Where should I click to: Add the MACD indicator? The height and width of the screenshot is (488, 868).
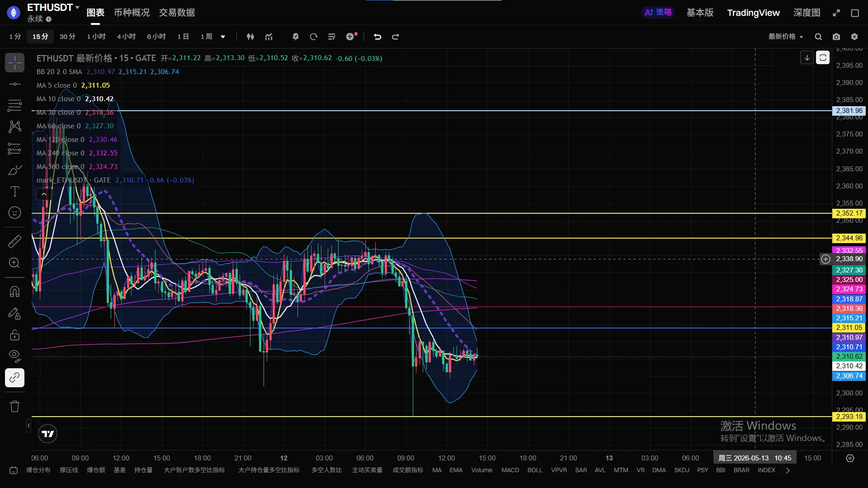pos(510,470)
